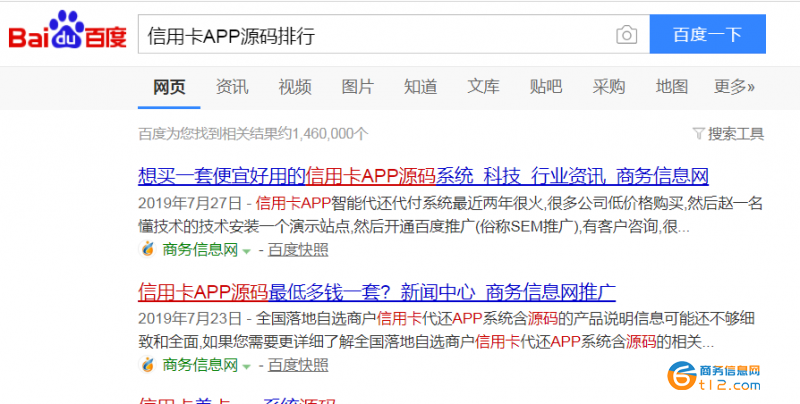
Task: Open 百度快照 of first result
Action: (298, 250)
